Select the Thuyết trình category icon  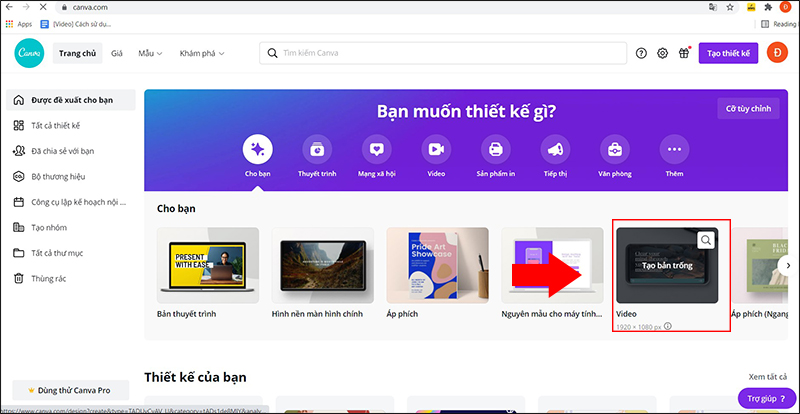(x=317, y=150)
